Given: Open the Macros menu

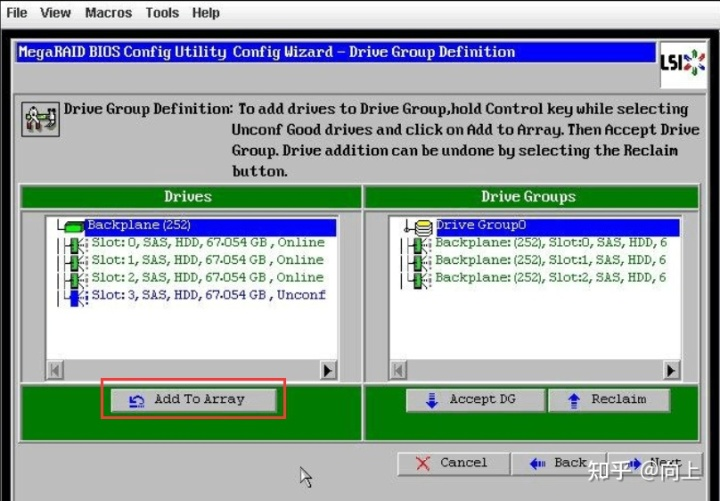Looking at the screenshot, I should point(108,13).
